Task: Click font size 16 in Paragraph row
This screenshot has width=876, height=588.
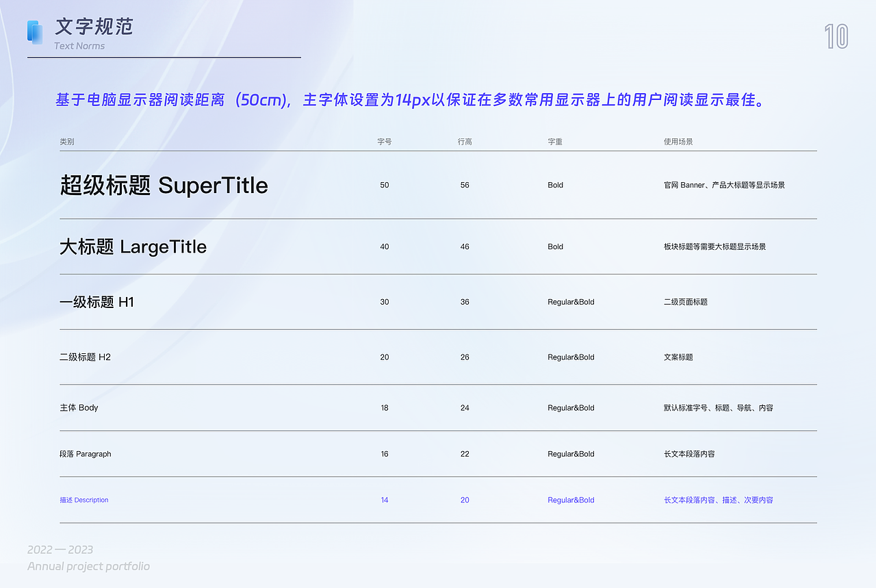Action: click(385, 454)
